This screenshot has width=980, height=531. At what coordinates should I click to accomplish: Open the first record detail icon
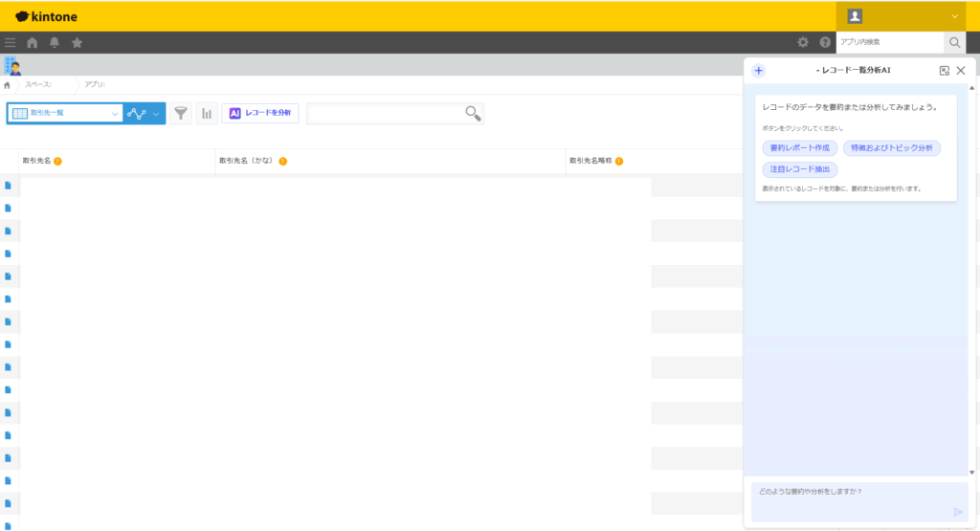tap(9, 185)
